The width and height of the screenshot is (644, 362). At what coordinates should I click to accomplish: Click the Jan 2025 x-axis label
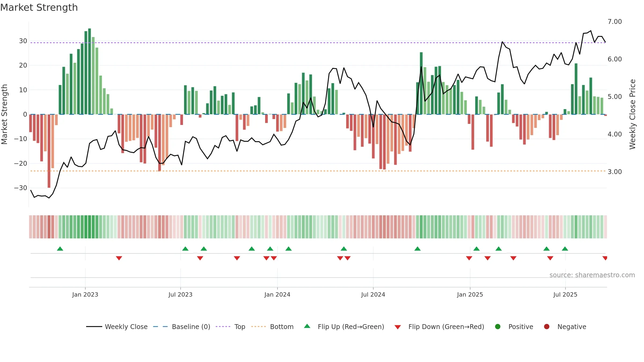(x=470, y=294)
